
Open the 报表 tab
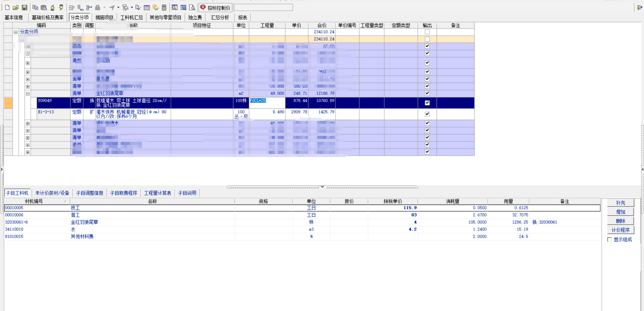point(243,17)
